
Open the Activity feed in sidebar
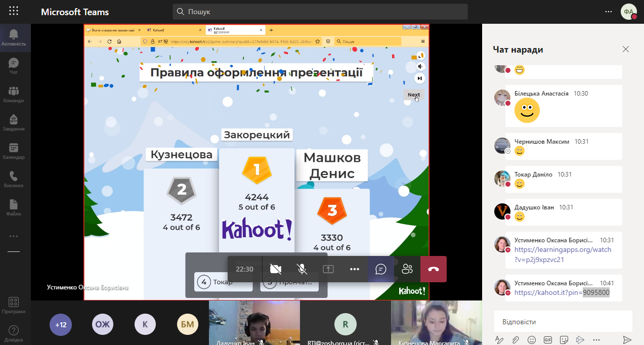[x=14, y=37]
